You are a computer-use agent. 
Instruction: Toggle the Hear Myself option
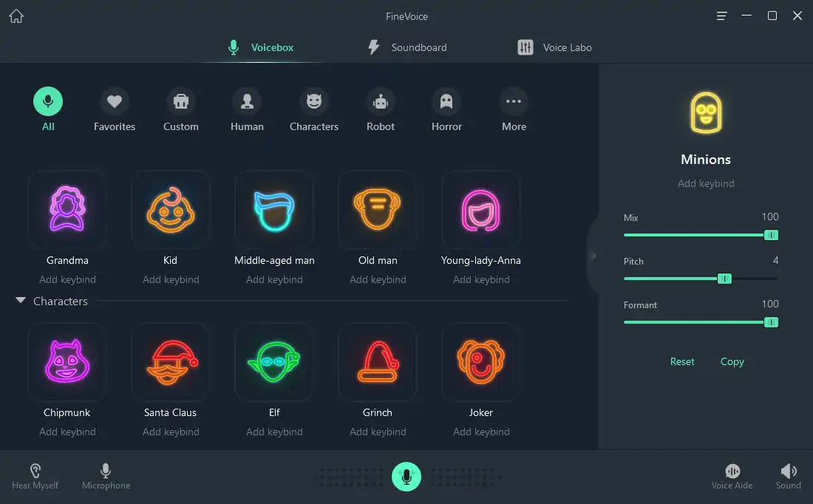(35, 477)
